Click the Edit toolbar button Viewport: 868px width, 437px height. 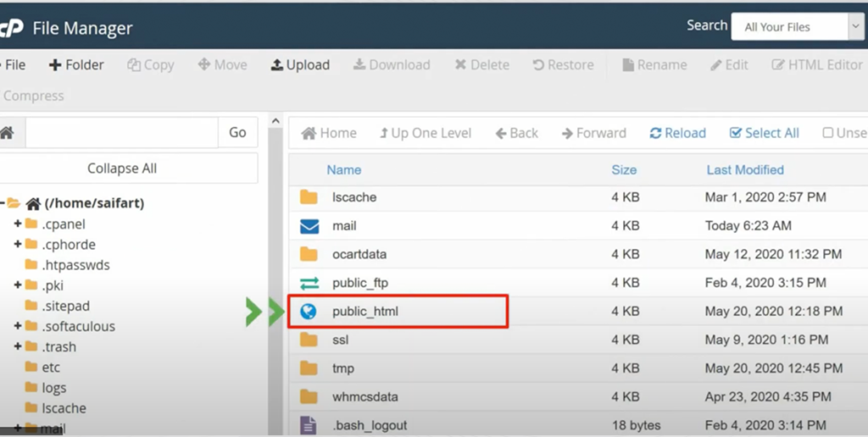[x=730, y=64]
